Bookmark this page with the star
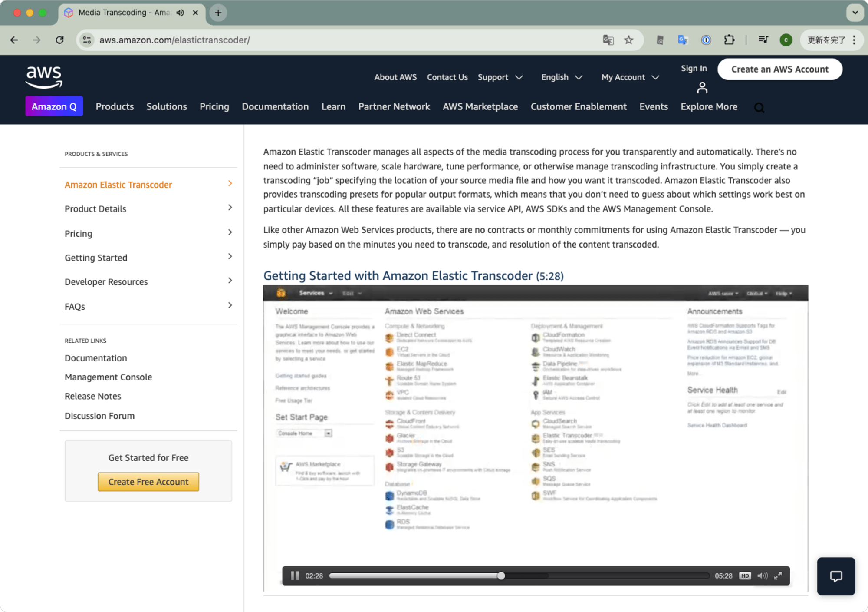Viewport: 868px width, 612px height. (x=628, y=40)
